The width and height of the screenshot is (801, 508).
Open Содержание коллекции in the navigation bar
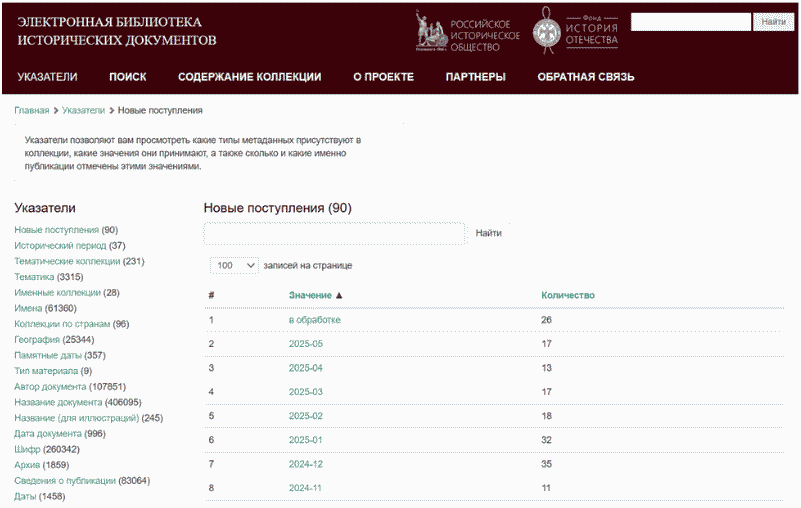point(249,77)
